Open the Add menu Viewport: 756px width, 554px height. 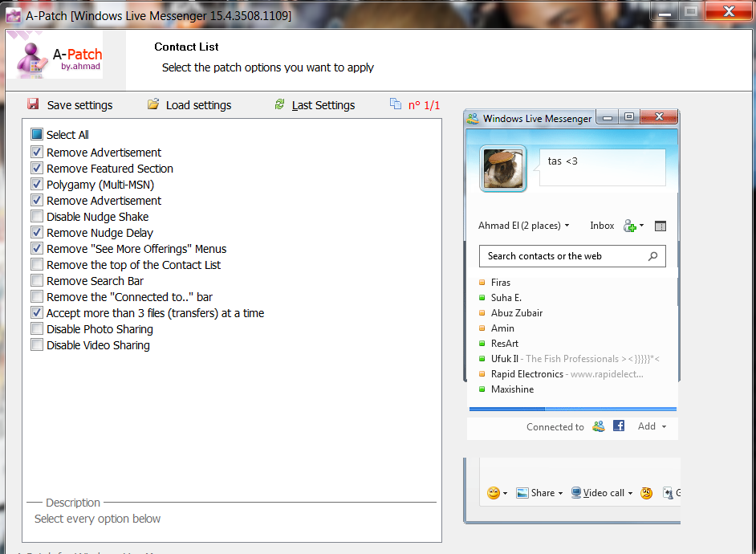[x=652, y=426]
